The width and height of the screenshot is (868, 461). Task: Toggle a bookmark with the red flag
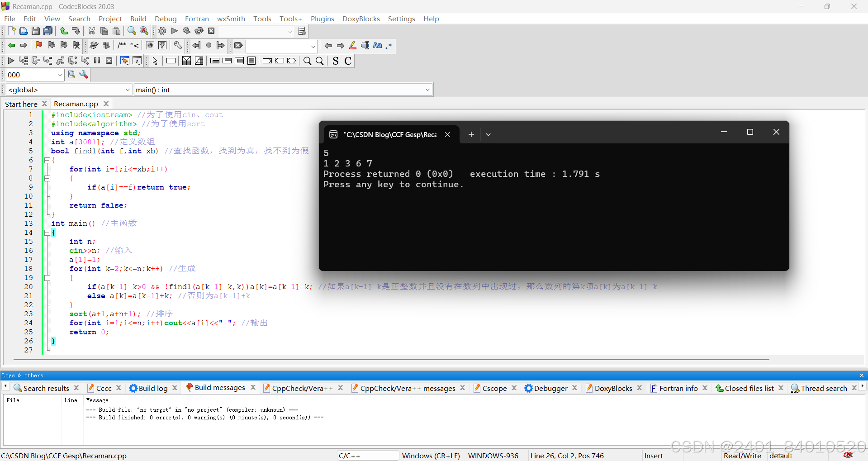(39, 45)
